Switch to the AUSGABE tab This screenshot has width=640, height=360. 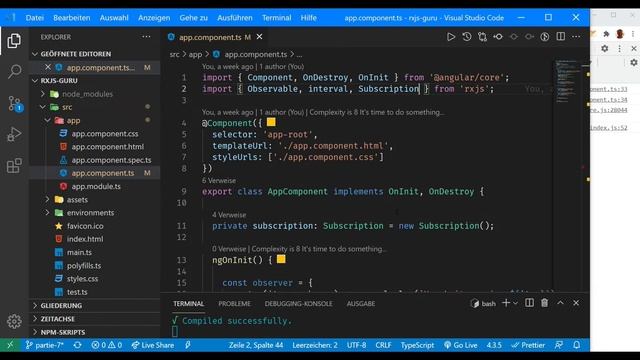click(361, 304)
